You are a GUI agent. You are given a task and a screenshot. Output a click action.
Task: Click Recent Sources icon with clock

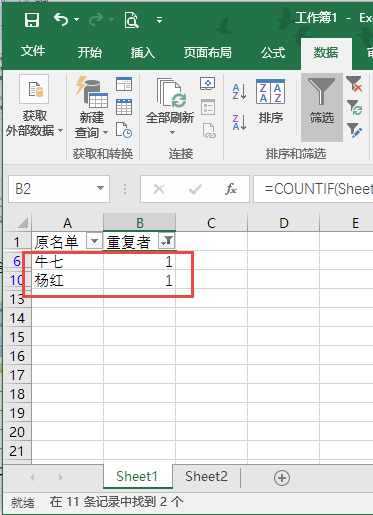124,130
